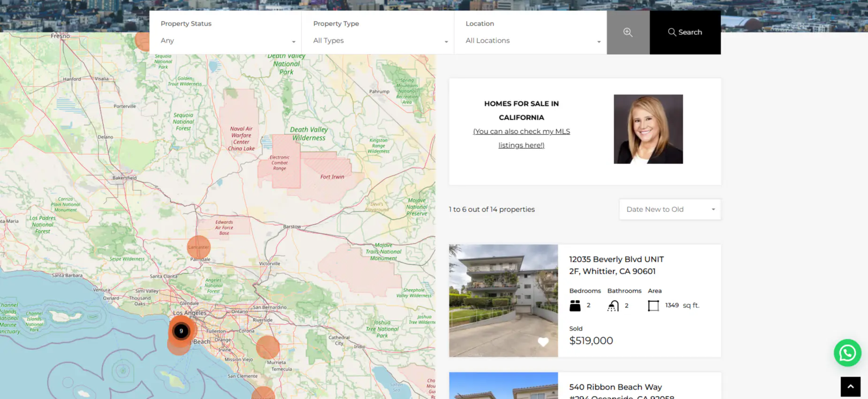Click the advanced search magnifier-plus icon
The height and width of the screenshot is (399, 868).
pyautogui.click(x=628, y=32)
